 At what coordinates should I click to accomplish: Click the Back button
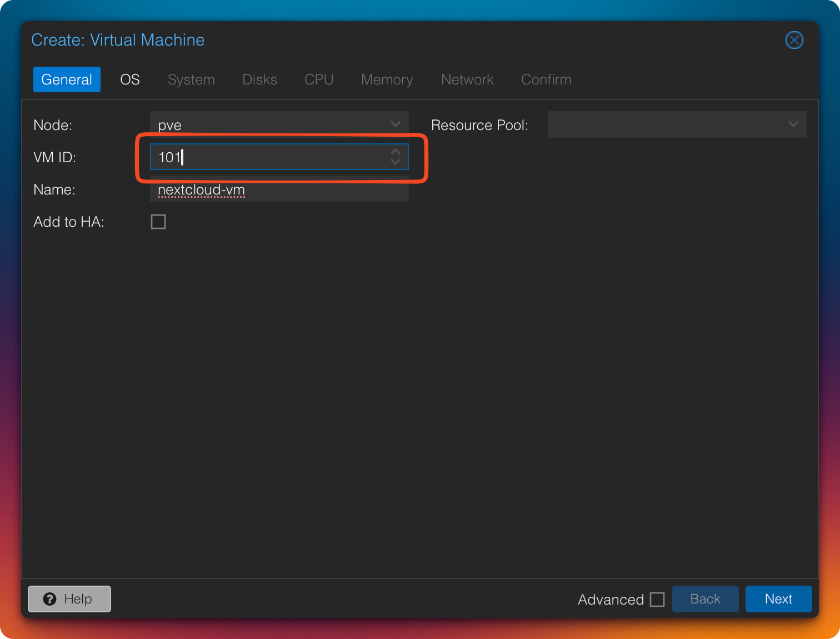(705, 599)
